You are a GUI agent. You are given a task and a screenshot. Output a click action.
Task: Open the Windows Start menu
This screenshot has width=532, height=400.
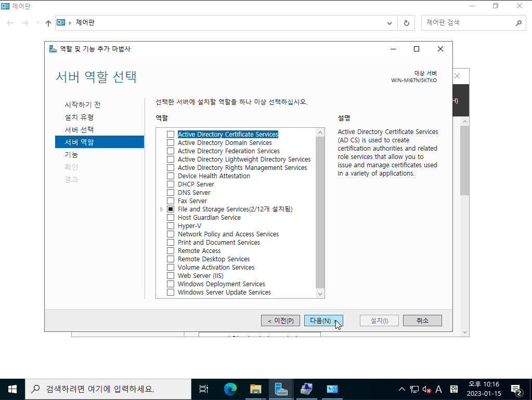12,389
